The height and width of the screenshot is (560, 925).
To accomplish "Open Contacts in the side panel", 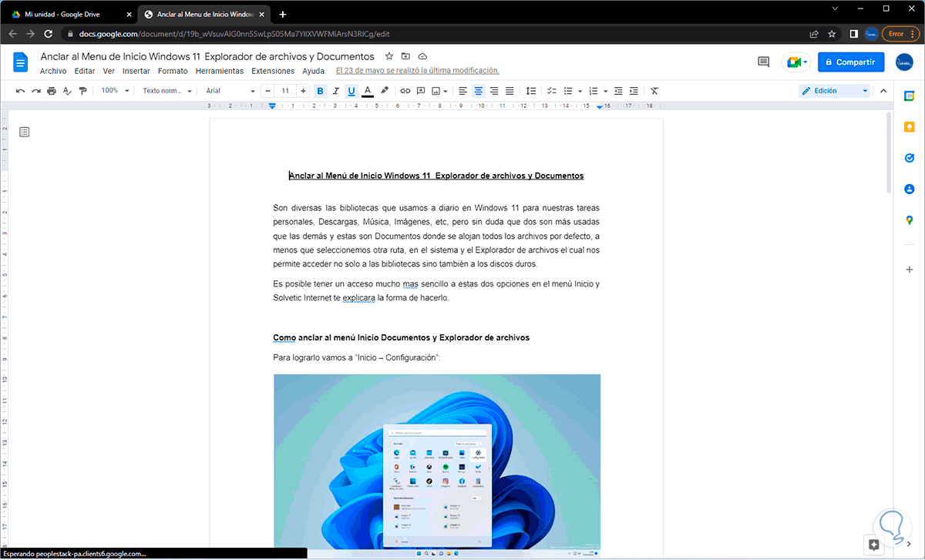I will [910, 189].
